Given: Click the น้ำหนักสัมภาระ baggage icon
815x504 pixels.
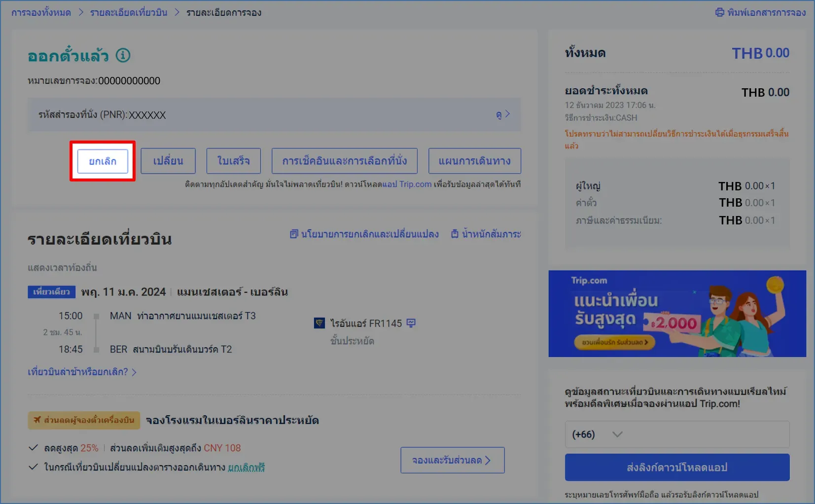Looking at the screenshot, I should (x=455, y=234).
